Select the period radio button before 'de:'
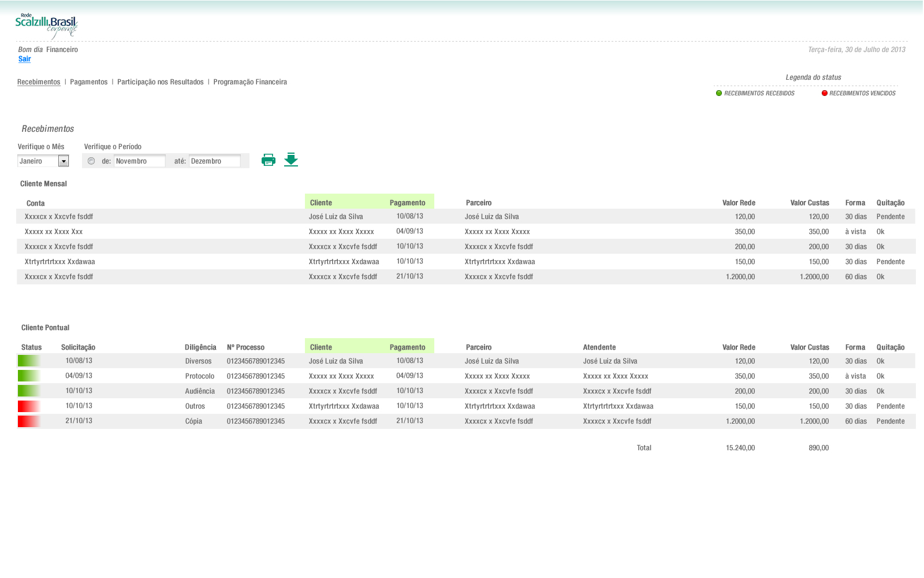Screen dimensions: 924x578 click(x=91, y=161)
